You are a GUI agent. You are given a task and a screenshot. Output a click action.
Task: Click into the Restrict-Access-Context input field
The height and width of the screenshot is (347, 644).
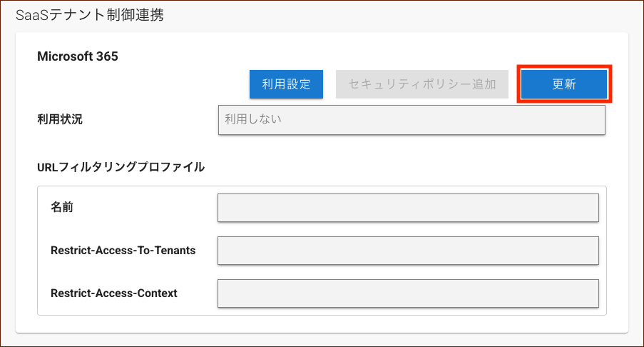408,293
